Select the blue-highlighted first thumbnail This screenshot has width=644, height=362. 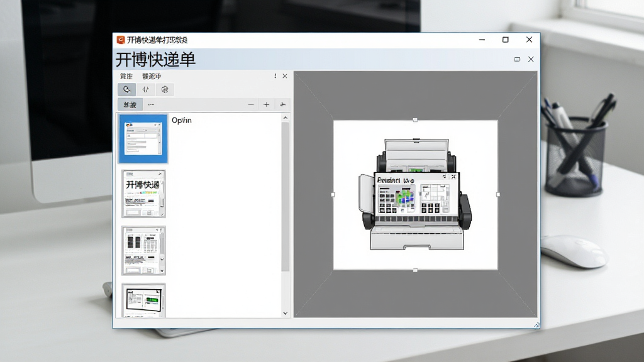[x=143, y=138]
